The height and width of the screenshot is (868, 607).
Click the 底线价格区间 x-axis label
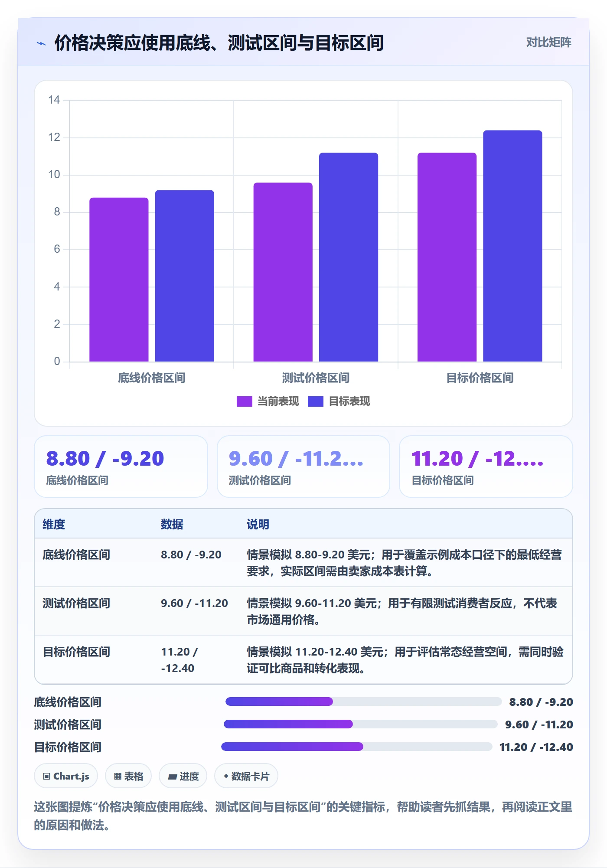[152, 378]
